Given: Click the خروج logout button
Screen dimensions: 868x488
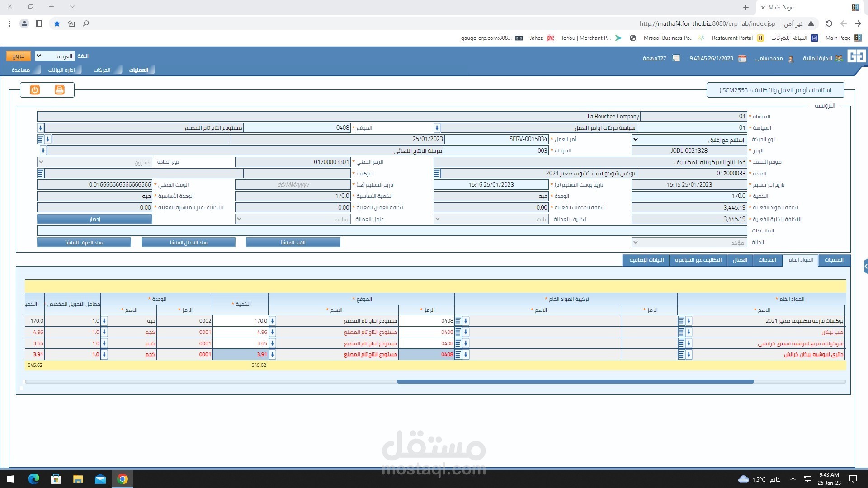Looking at the screenshot, I should click(x=19, y=56).
